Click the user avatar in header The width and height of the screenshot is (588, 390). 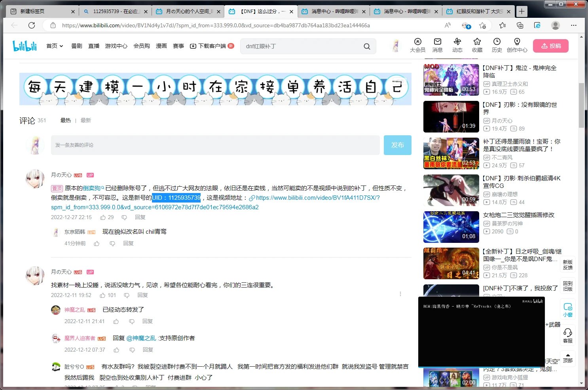(x=395, y=46)
